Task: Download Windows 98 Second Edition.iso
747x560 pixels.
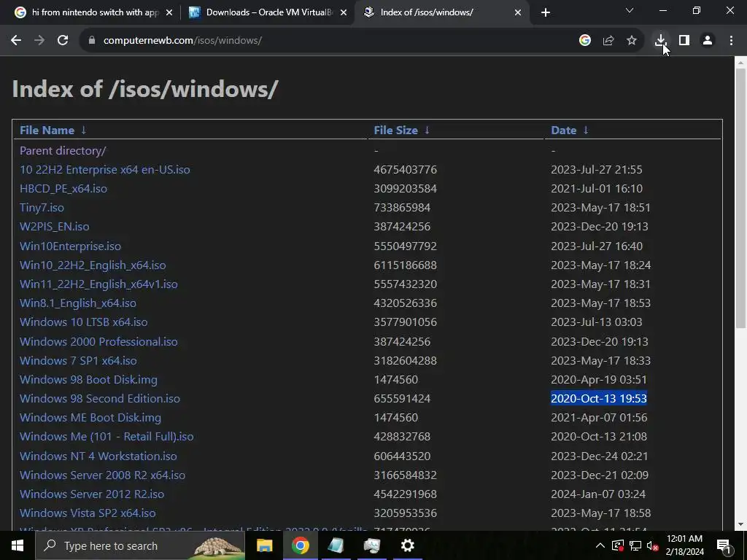Action: pyautogui.click(x=99, y=399)
